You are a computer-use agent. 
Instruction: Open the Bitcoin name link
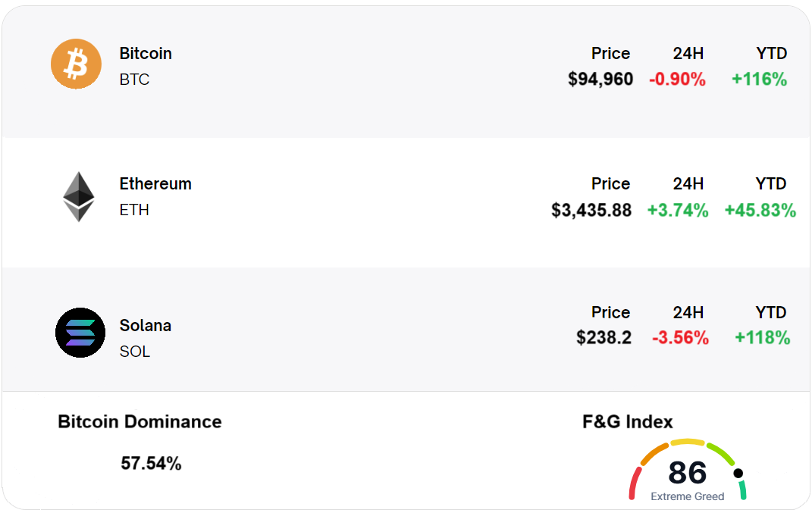146,54
